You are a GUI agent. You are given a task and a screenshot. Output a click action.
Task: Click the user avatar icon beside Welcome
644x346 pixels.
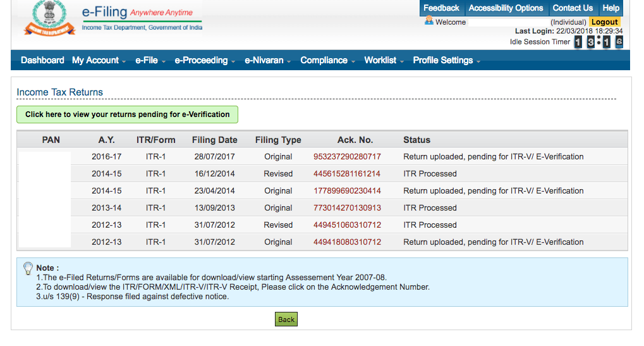point(428,20)
